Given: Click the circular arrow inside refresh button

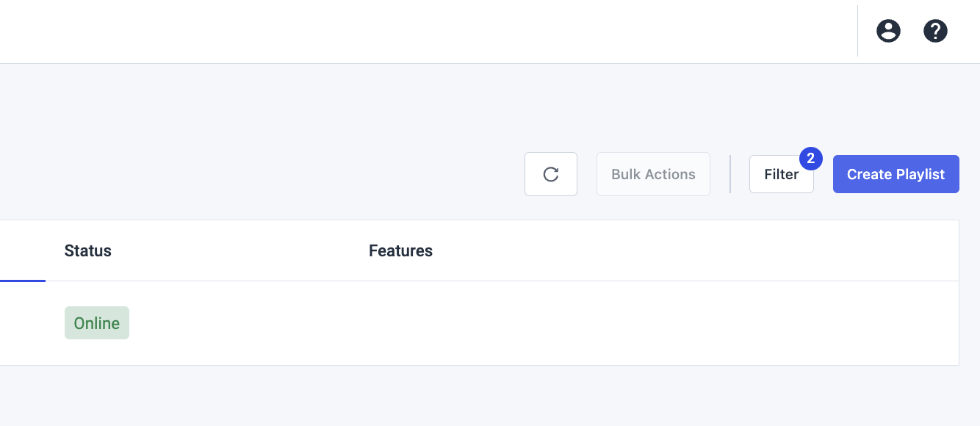Looking at the screenshot, I should [x=551, y=174].
